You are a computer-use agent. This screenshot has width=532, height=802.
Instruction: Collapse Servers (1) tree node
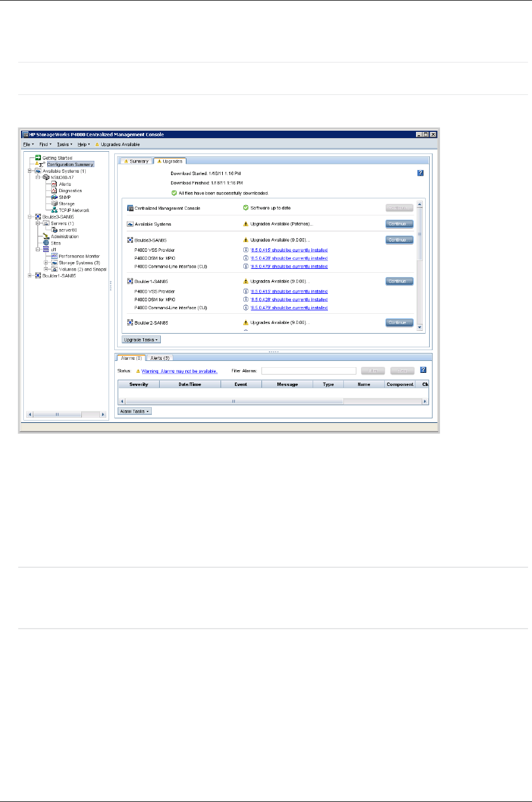(x=38, y=223)
